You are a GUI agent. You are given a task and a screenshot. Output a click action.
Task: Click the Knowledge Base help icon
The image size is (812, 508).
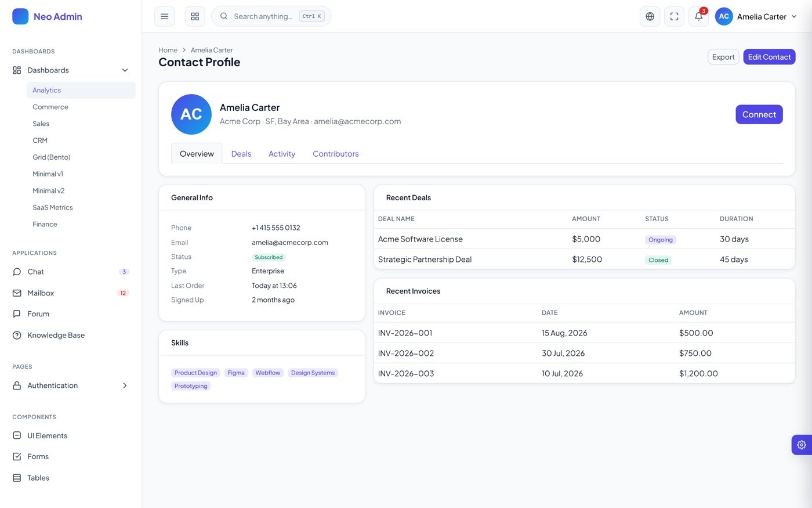point(17,335)
